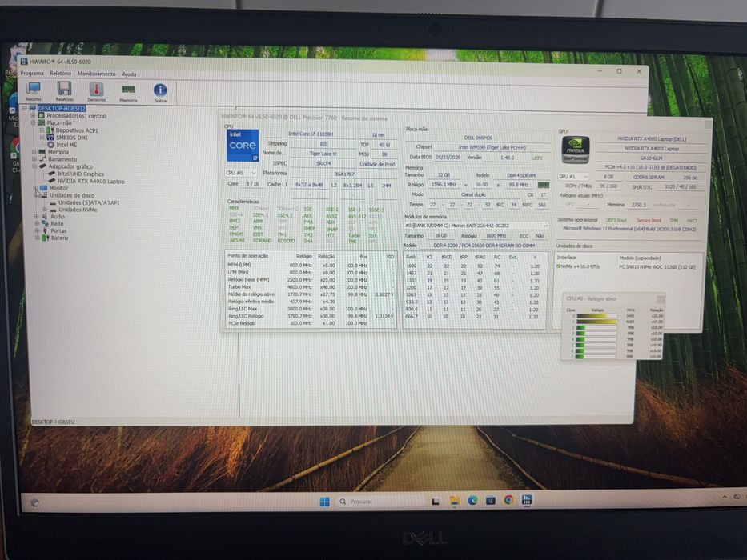Click the PCIe Relógio row
Viewport: 747px width, 560px height.
(x=310, y=323)
